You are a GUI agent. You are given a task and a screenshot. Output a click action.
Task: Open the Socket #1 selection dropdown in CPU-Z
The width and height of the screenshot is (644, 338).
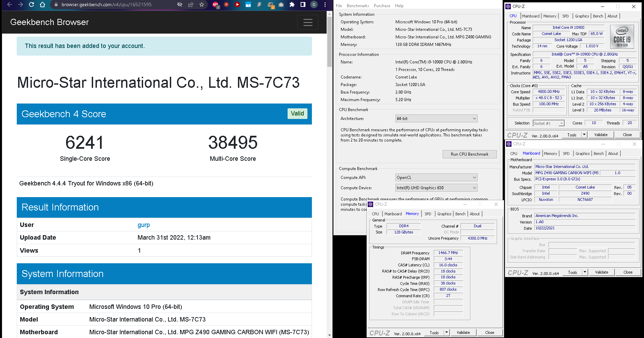[548, 123]
